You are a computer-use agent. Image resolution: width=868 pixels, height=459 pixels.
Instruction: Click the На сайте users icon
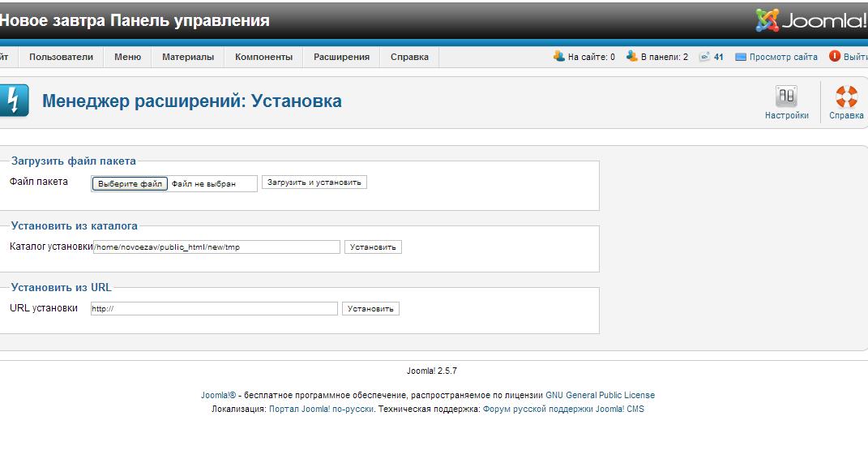pyautogui.click(x=559, y=57)
